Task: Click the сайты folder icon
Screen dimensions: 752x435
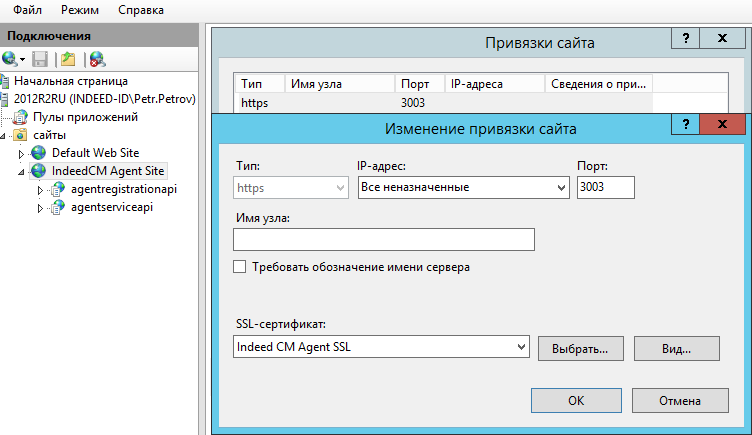Action: (20, 135)
